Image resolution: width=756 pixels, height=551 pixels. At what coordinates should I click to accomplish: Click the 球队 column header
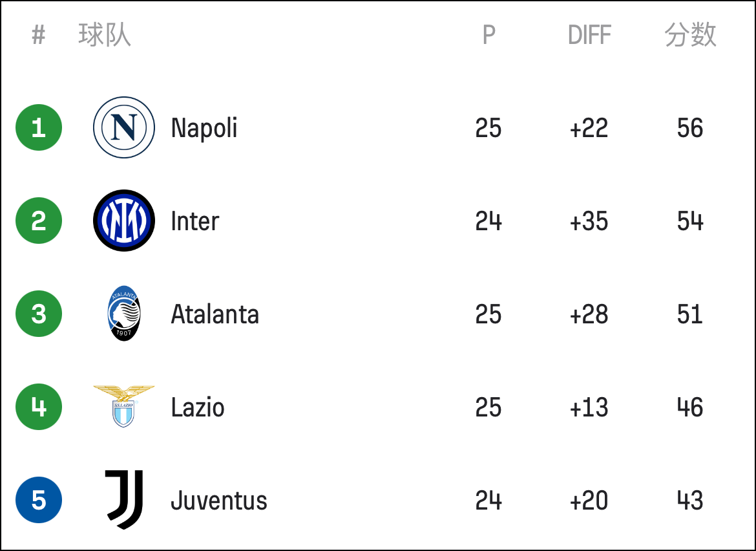click(105, 35)
